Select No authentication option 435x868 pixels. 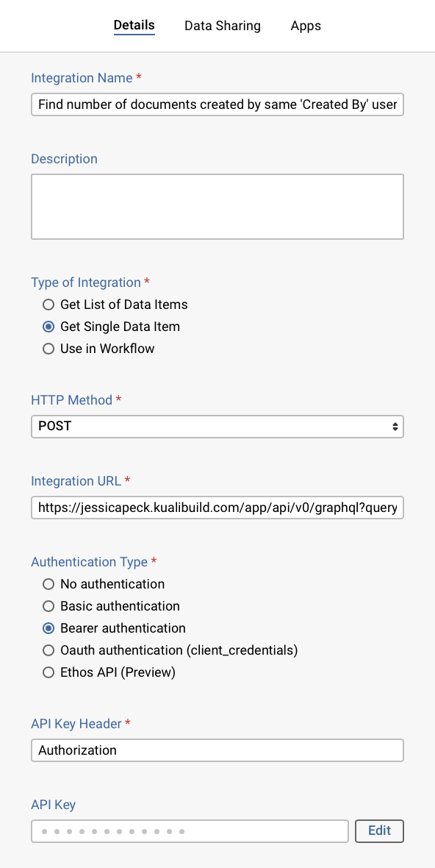click(48, 584)
